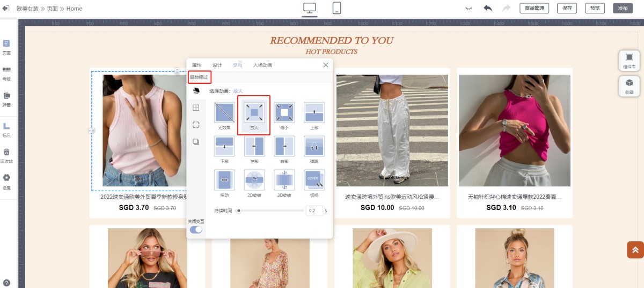Expand the 鼠标经过 hover section
The height and width of the screenshot is (288, 644).
pos(198,77)
